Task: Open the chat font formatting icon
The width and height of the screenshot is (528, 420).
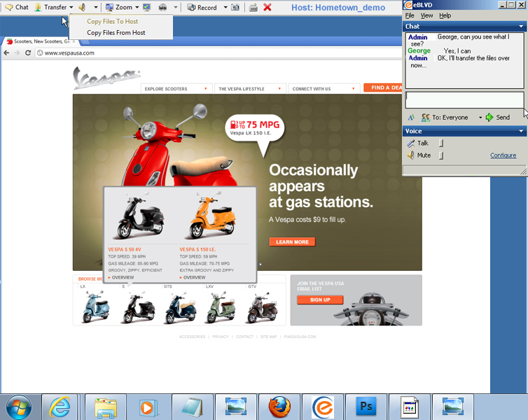Action: 411,118
